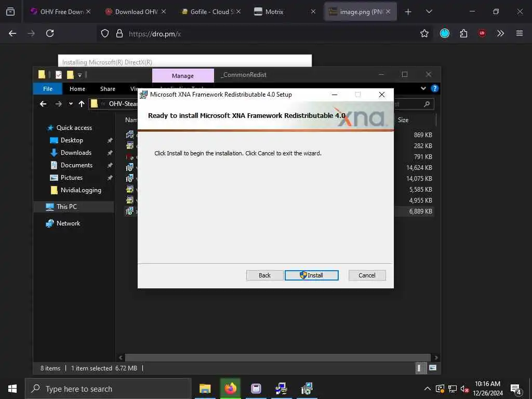The width and height of the screenshot is (532, 399).
Task: Click the Firefox View icon
Action: click(x=10, y=11)
